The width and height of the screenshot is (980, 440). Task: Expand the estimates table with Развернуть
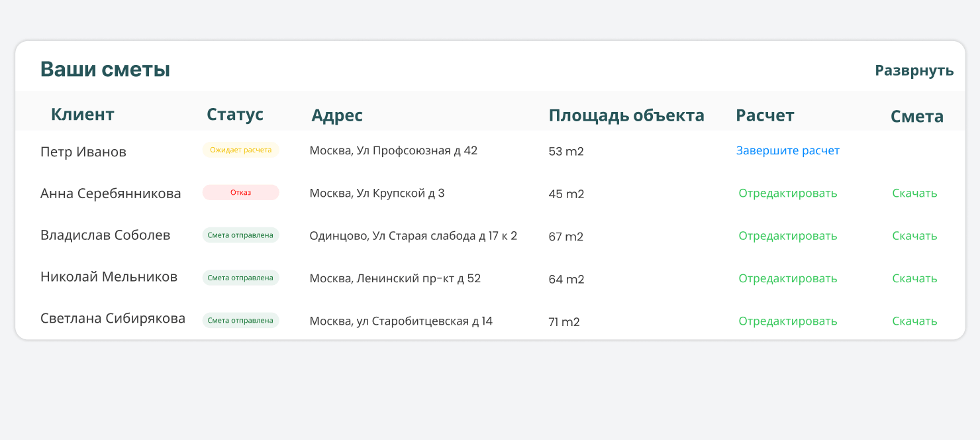click(x=914, y=70)
